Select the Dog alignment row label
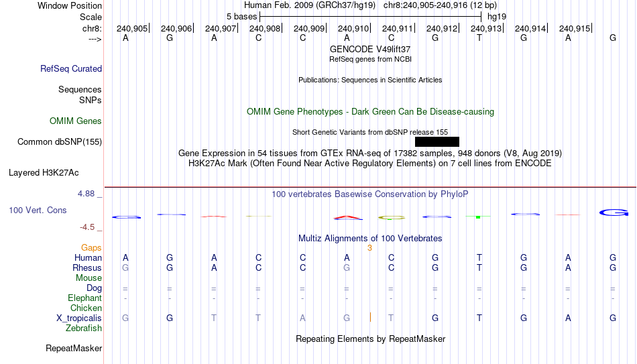 point(94,288)
